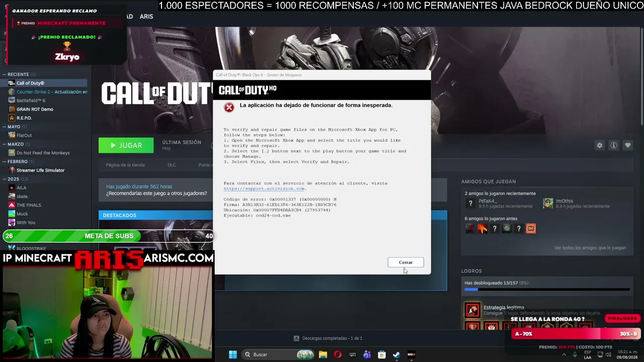Open the ARIS profile menu

[146, 17]
